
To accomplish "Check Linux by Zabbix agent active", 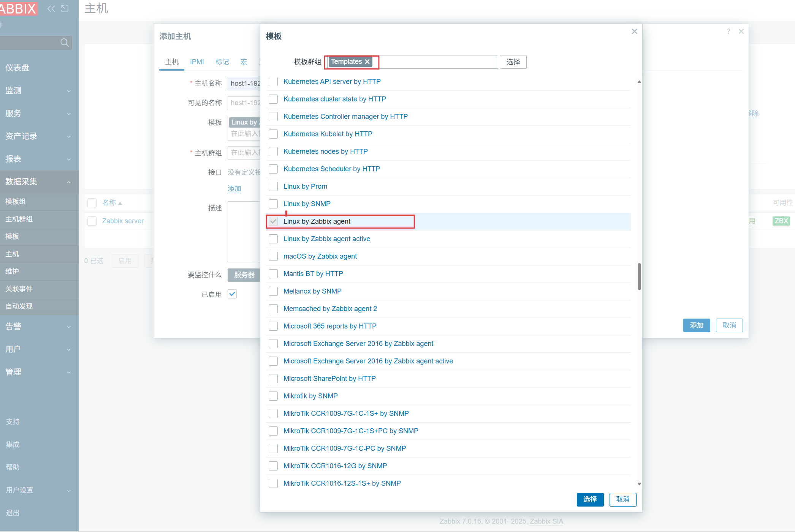I will click(x=273, y=239).
